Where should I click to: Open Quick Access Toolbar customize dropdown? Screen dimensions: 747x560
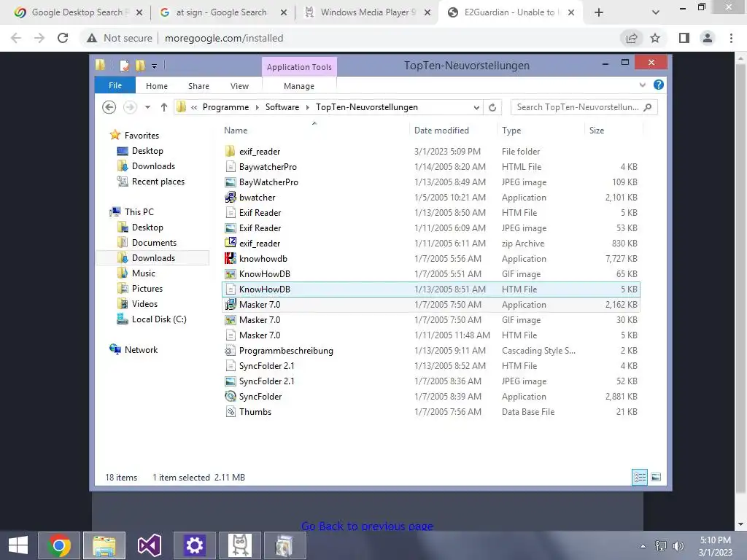click(155, 66)
